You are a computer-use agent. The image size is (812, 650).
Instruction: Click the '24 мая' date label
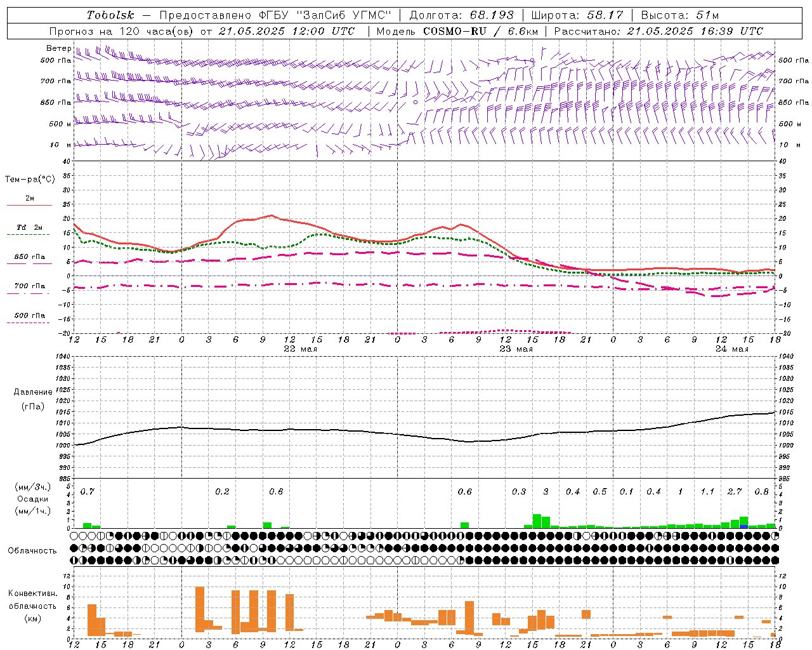tap(732, 349)
